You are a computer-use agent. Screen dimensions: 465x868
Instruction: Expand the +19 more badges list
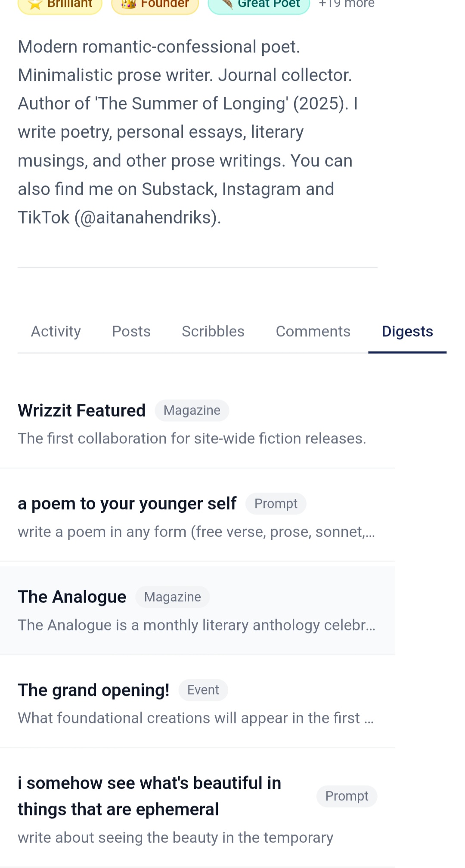(347, 4)
